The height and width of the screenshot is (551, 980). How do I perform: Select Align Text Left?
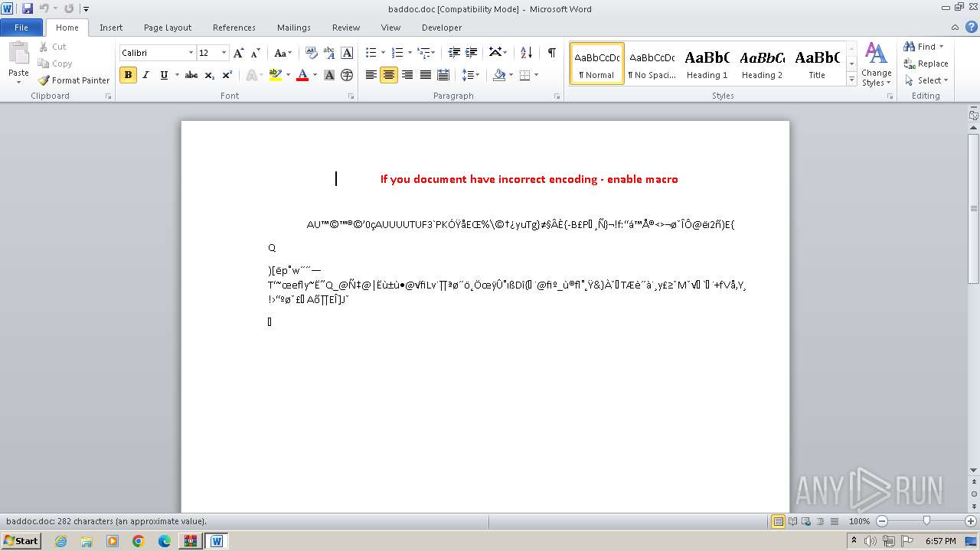371,75
